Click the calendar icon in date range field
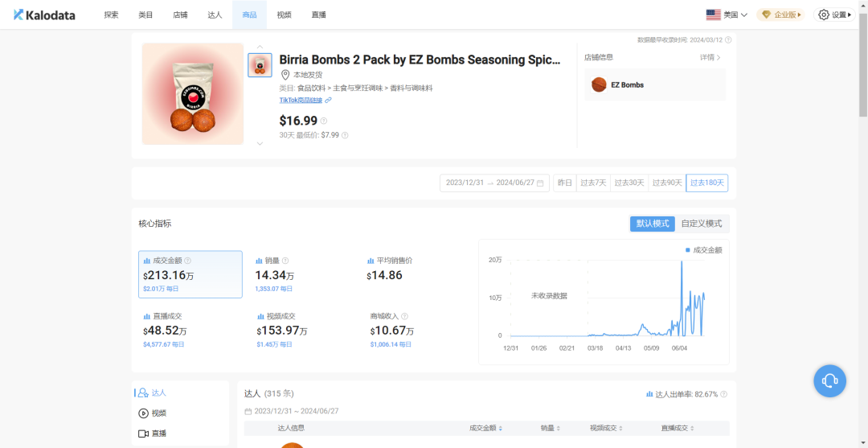Image resolution: width=868 pixels, height=448 pixels. pyautogui.click(x=540, y=183)
